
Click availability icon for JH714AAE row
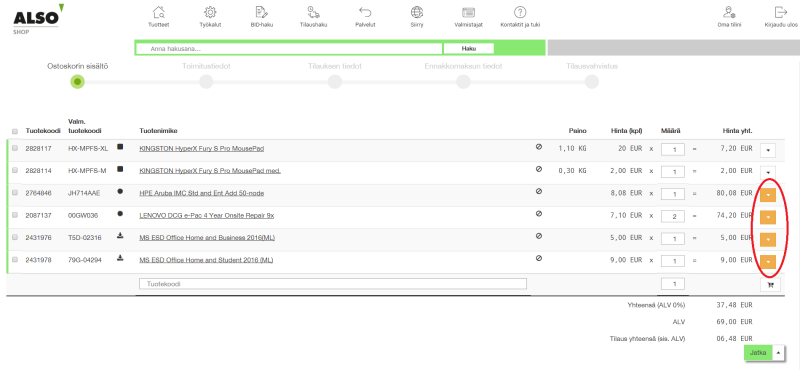pyautogui.click(x=120, y=191)
